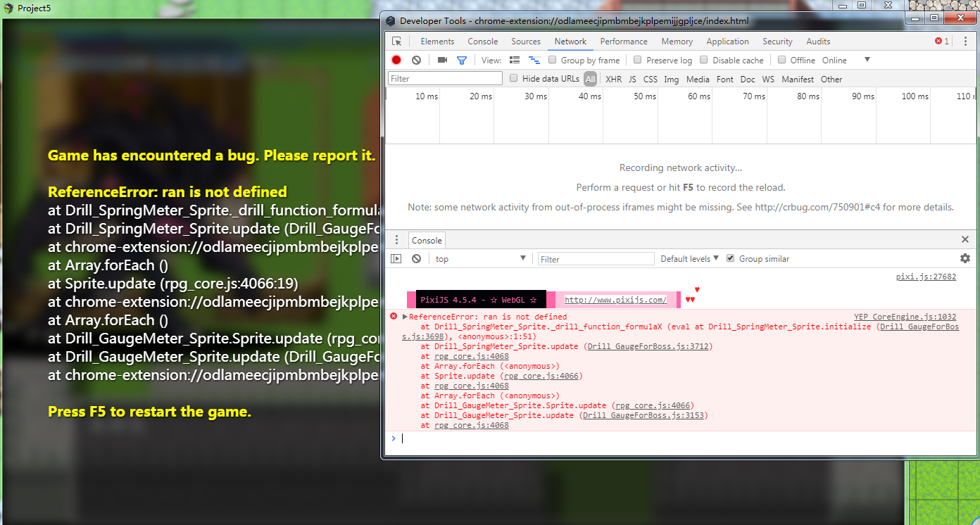Open console settings gear
980x525 pixels.
tap(965, 259)
